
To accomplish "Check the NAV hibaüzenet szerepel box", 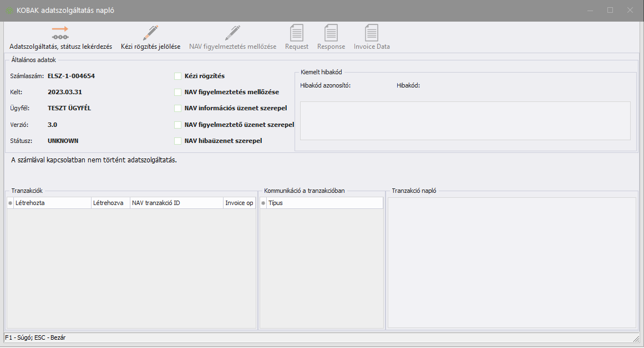I will 178,141.
